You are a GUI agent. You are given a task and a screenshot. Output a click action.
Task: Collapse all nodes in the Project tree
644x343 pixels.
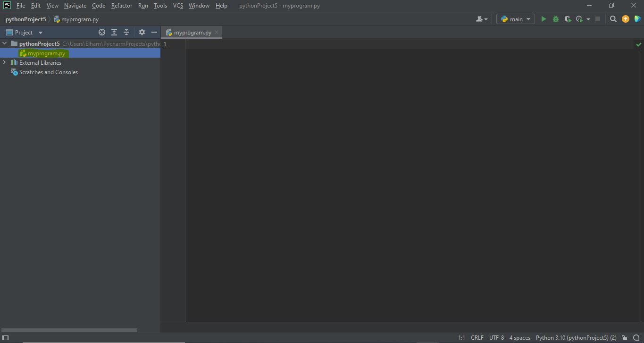pyautogui.click(x=126, y=33)
